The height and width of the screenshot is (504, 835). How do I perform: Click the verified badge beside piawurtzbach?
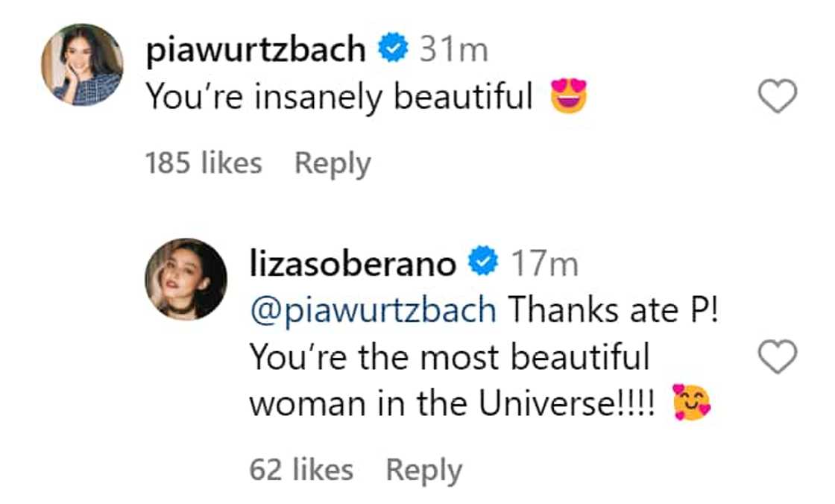point(392,50)
